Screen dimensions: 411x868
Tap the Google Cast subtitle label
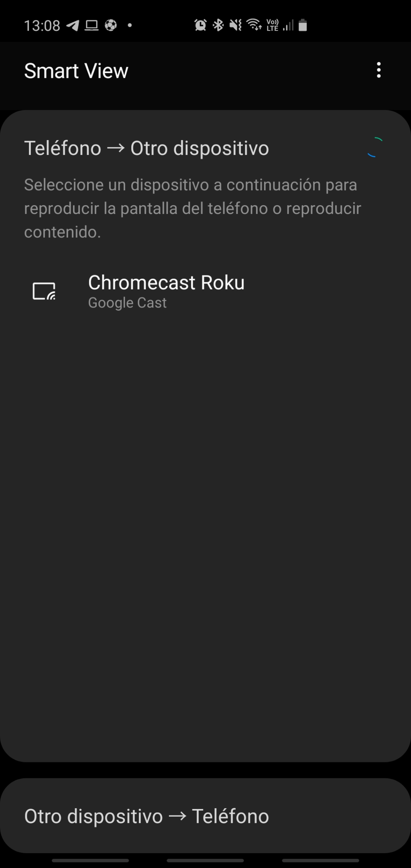point(127,303)
